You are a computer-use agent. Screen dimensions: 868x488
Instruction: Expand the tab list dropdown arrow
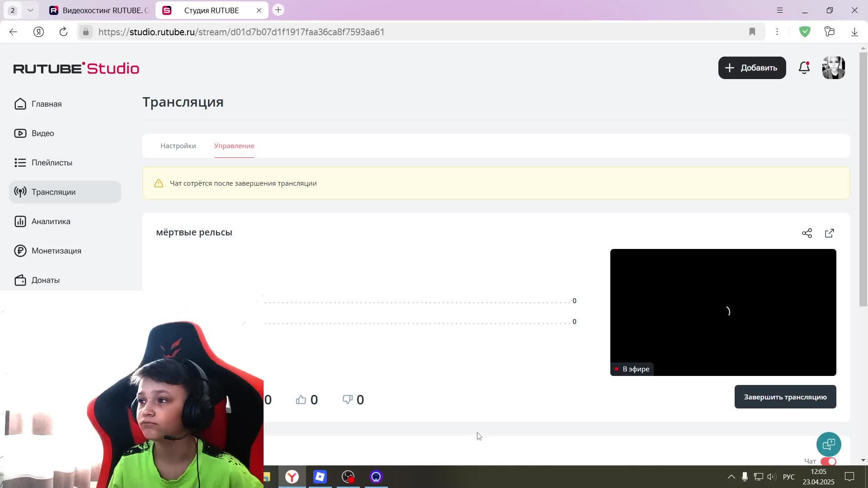tap(30, 10)
